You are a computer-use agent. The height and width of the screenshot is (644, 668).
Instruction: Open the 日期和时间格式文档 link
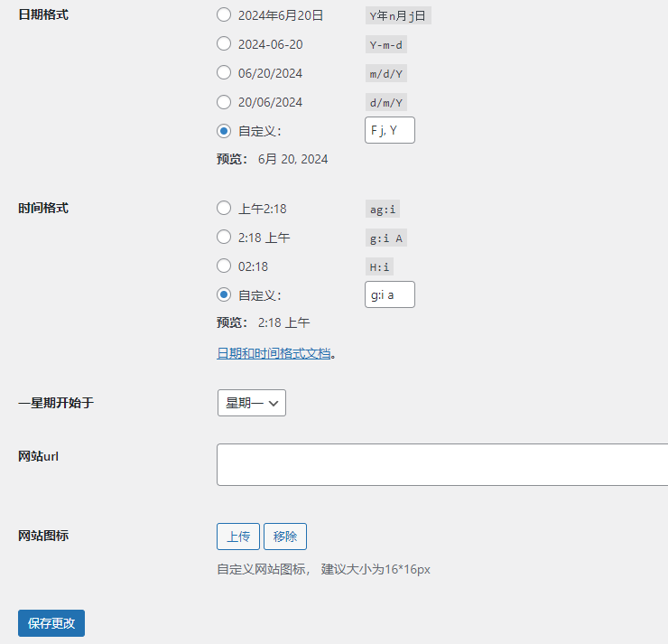tap(274, 353)
